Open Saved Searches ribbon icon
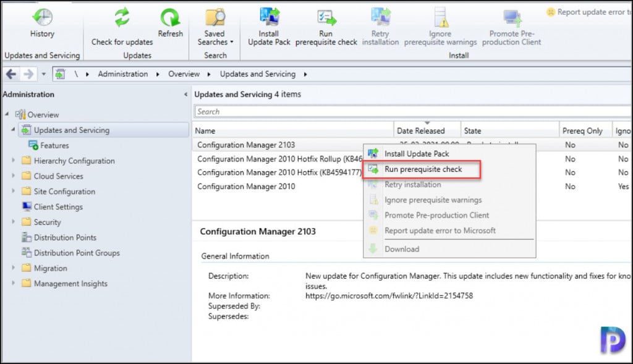This screenshot has width=633, height=364. tap(215, 17)
